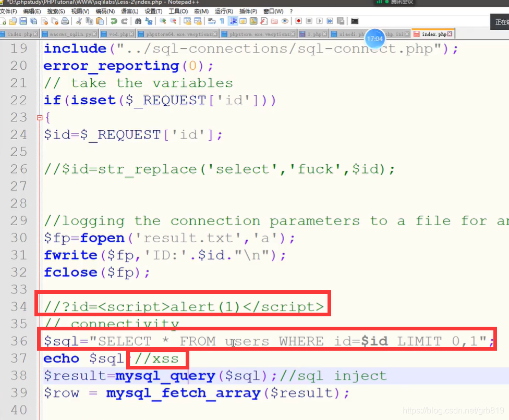Run macro multiple times icon
The width and height of the screenshot is (509, 420).
click(330, 21)
